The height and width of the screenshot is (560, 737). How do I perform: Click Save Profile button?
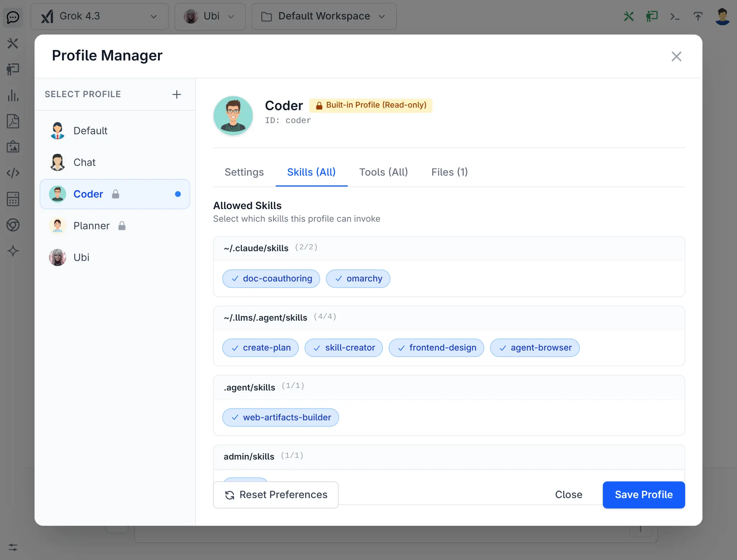point(644,495)
